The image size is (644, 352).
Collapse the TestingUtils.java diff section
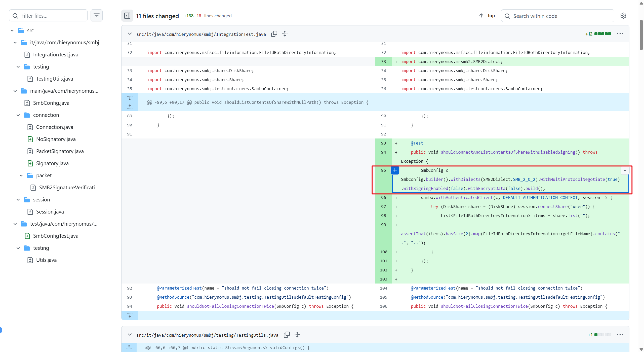pos(130,335)
